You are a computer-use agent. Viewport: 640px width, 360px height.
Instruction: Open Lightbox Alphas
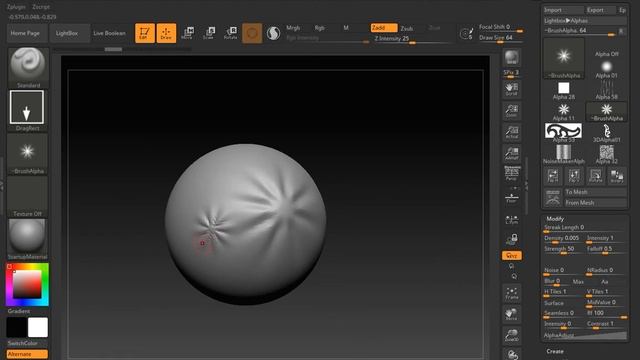coord(585,20)
